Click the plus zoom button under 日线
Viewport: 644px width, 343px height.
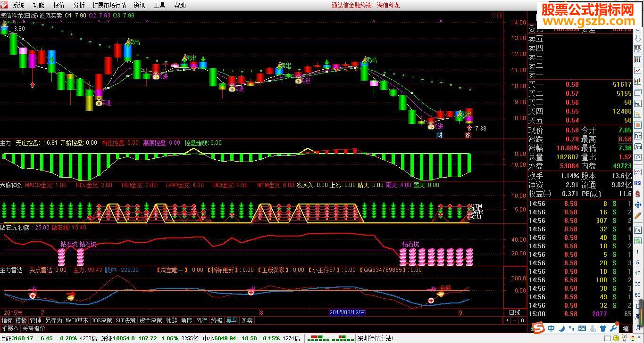pos(507,320)
